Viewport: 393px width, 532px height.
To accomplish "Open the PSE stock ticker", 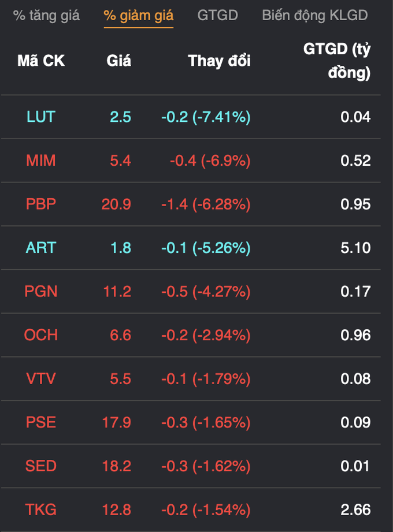I will (x=41, y=422).
